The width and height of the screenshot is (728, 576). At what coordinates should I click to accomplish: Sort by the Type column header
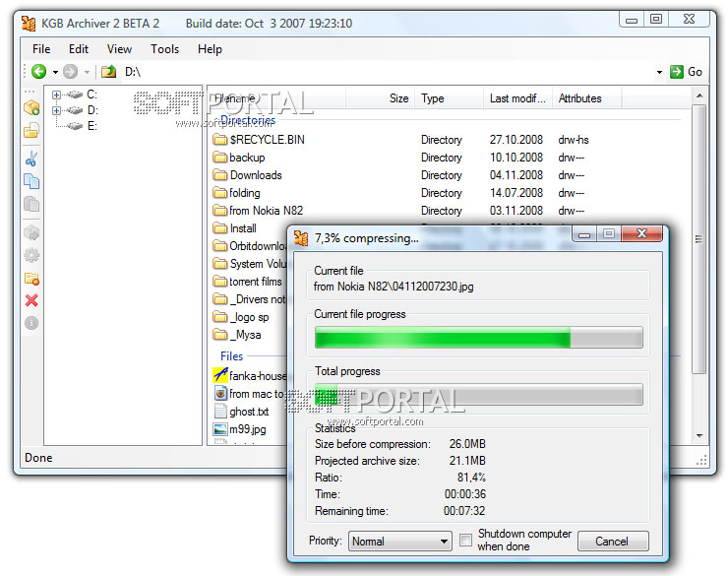coord(449,98)
